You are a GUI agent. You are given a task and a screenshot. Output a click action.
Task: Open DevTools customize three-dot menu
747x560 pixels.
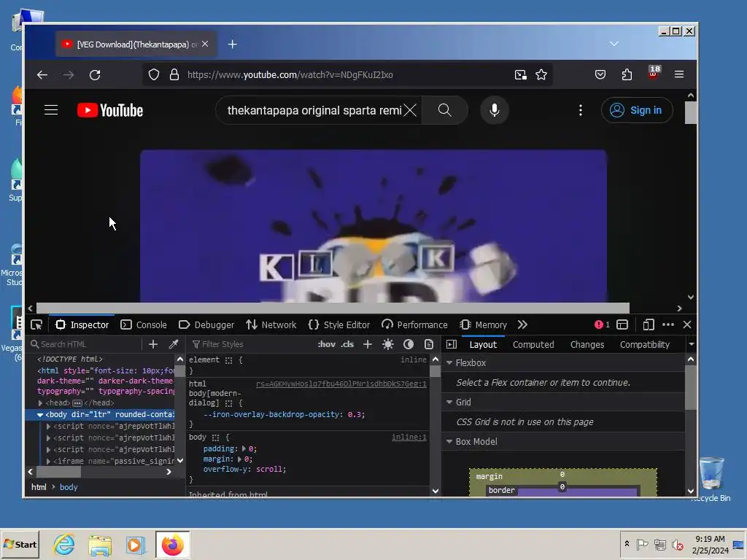click(668, 324)
